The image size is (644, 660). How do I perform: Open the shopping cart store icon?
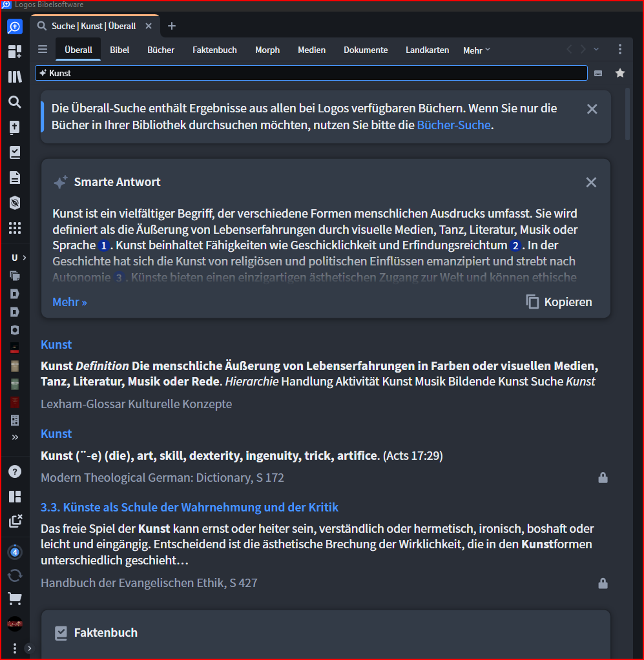pos(15,599)
